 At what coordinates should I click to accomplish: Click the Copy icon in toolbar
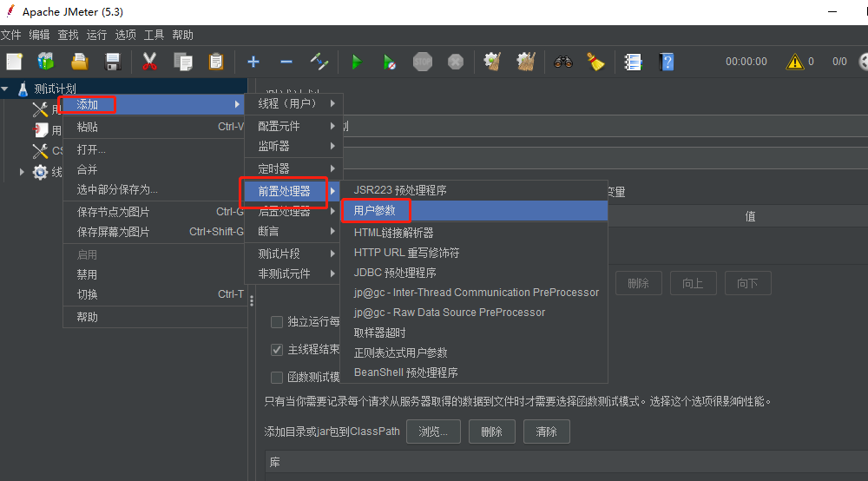tap(182, 62)
